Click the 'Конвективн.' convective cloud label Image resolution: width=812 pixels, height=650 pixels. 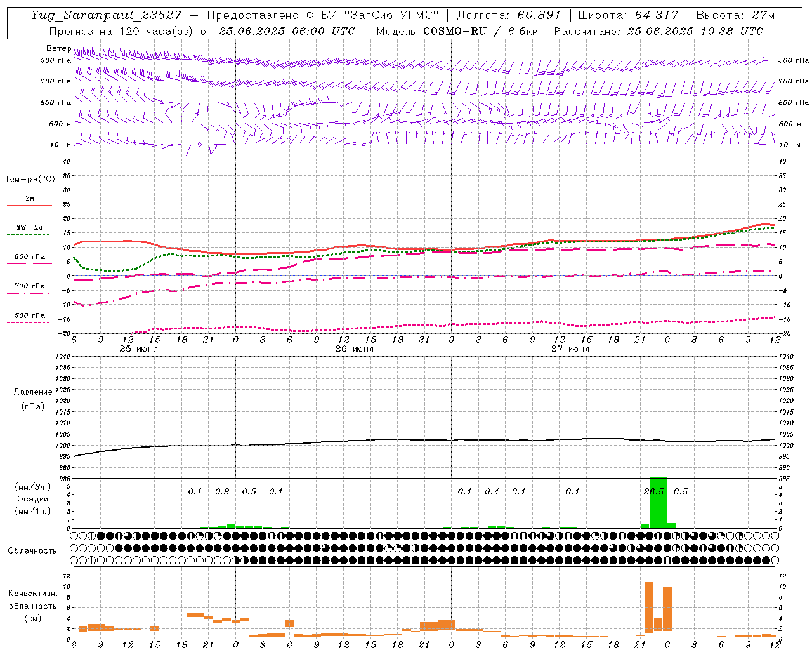tap(32, 593)
